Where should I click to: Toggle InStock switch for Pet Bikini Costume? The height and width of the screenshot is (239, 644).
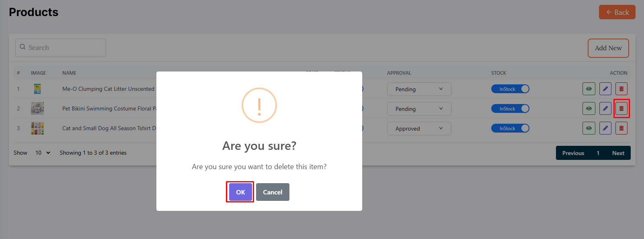pos(510,108)
